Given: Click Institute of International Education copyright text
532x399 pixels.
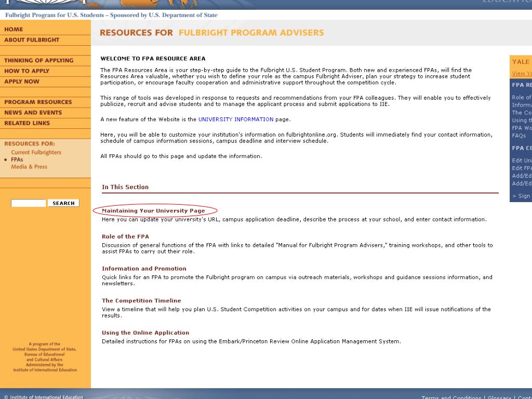Looking at the screenshot, I should pos(44,397).
